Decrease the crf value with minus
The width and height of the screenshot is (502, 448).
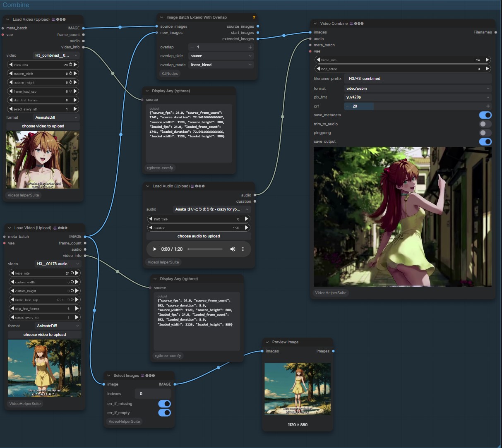point(348,106)
